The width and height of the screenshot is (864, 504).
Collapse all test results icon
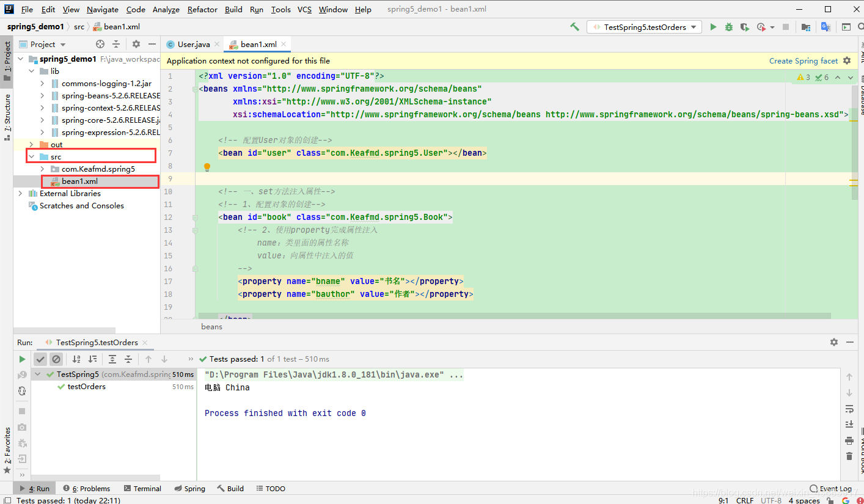click(128, 359)
